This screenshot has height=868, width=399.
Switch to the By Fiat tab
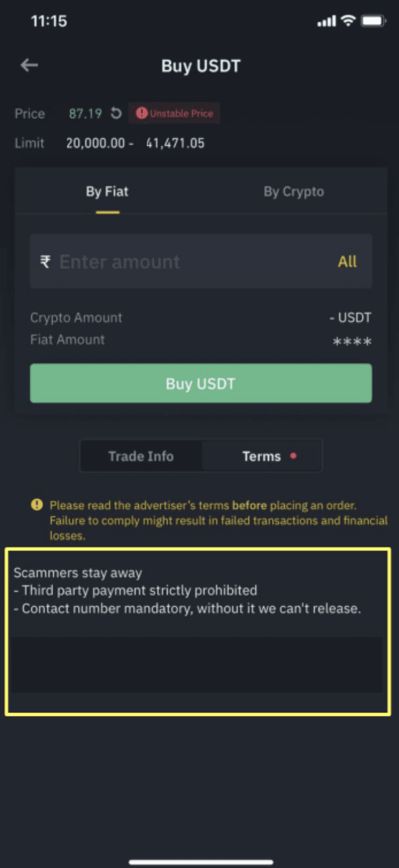tap(107, 192)
